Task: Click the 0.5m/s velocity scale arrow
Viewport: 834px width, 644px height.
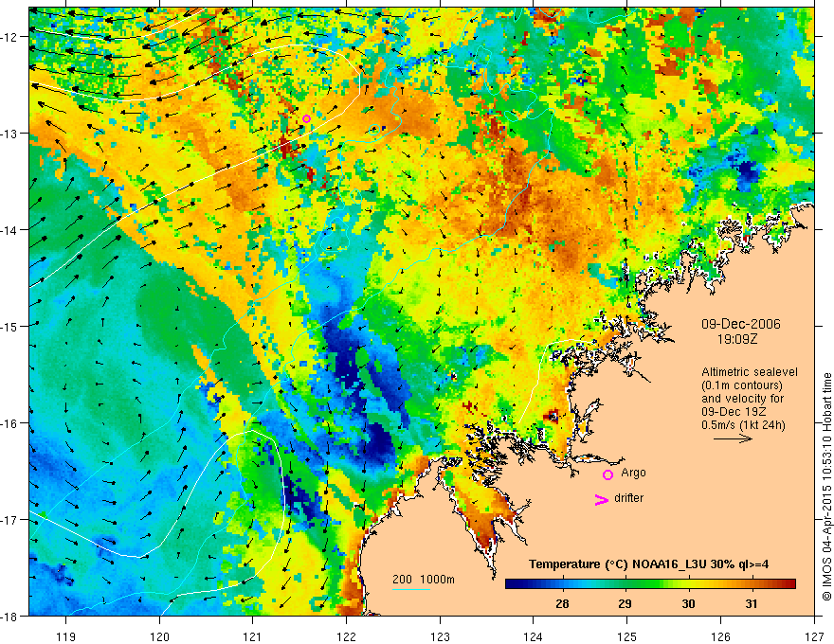Action: point(733,438)
